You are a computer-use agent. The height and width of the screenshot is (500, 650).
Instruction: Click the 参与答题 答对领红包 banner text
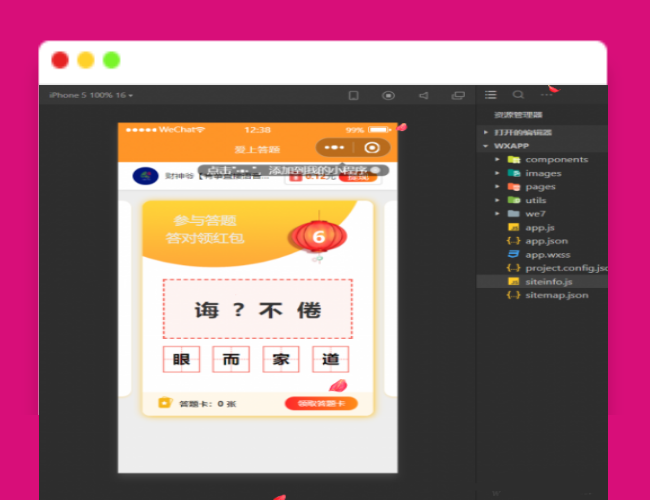click(x=205, y=229)
